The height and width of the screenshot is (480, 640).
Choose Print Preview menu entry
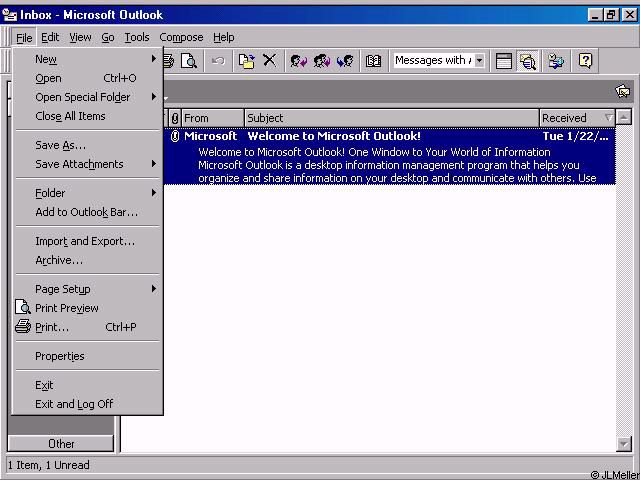(x=87, y=308)
